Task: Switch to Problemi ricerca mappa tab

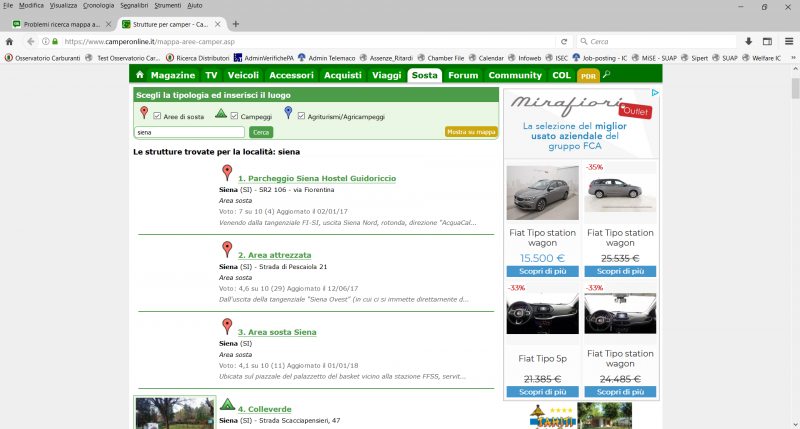Action: point(60,23)
